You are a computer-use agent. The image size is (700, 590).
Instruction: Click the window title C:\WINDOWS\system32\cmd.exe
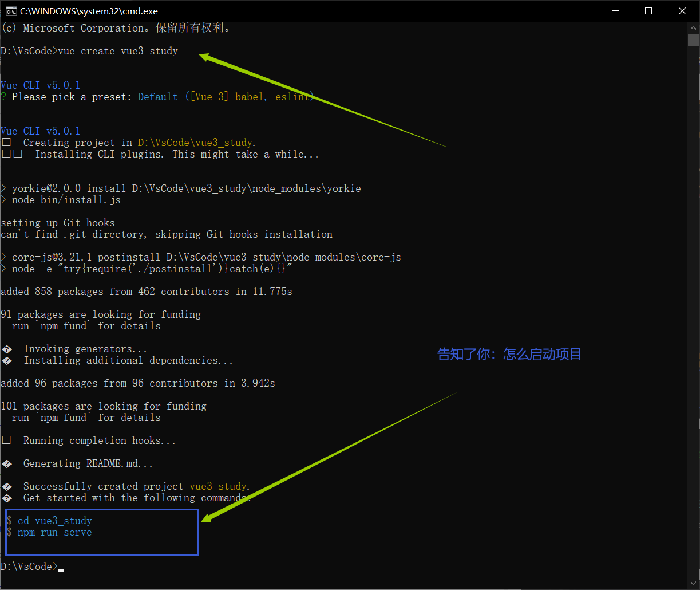click(x=89, y=11)
